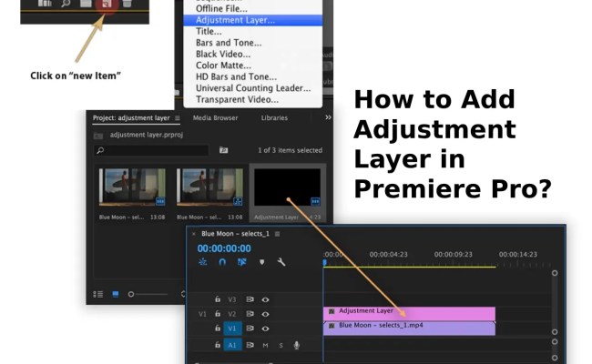Image resolution: width=592 pixels, height=364 pixels.
Task: Select Universal Counting Leader entry
Action: point(253,88)
